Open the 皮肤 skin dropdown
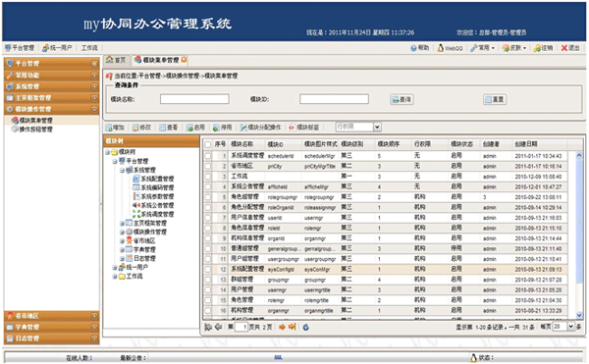Viewport: 589px width, 364px height. (x=514, y=48)
